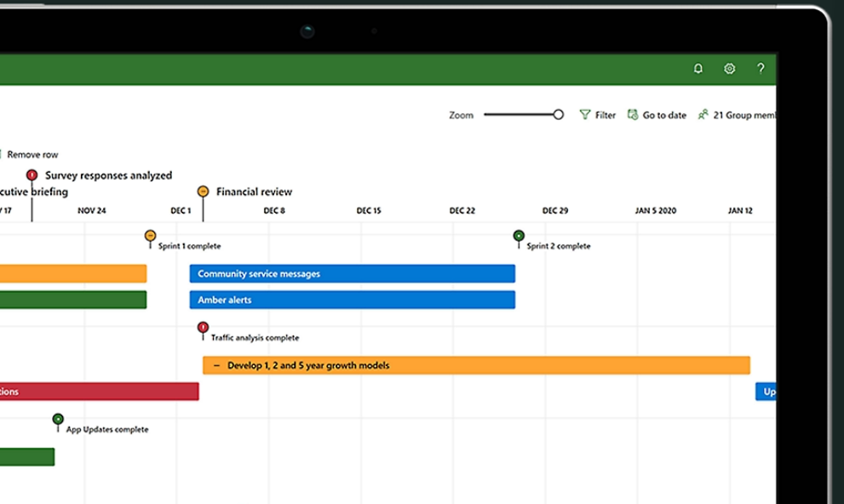The height and width of the screenshot is (504, 844).
Task: Click the 'App Updates complete' label
Action: (x=107, y=429)
